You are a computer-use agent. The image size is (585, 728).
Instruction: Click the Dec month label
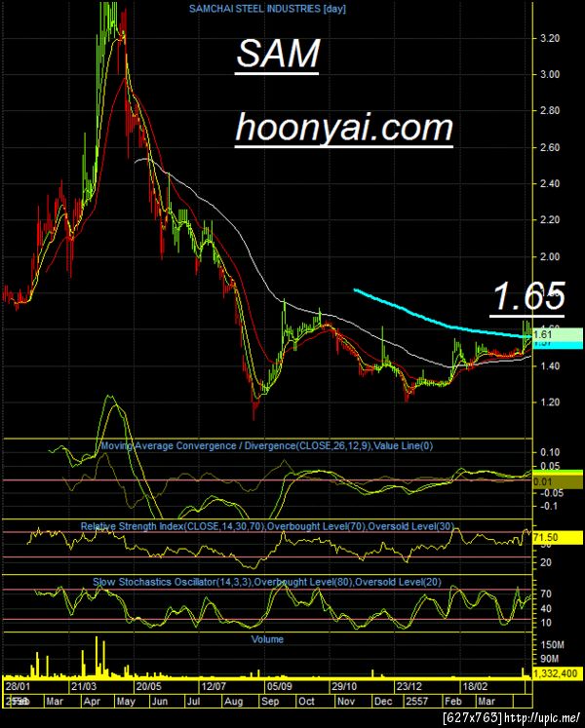[383, 701]
